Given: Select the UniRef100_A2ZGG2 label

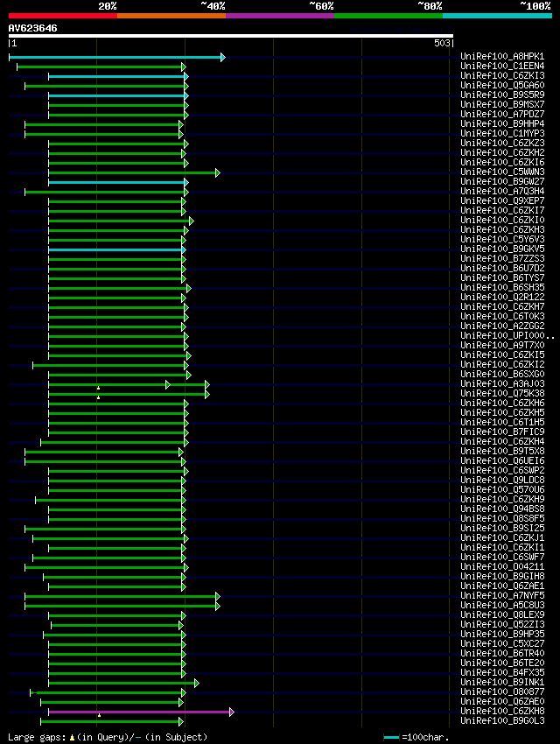Looking at the screenshot, I should 502,326.
